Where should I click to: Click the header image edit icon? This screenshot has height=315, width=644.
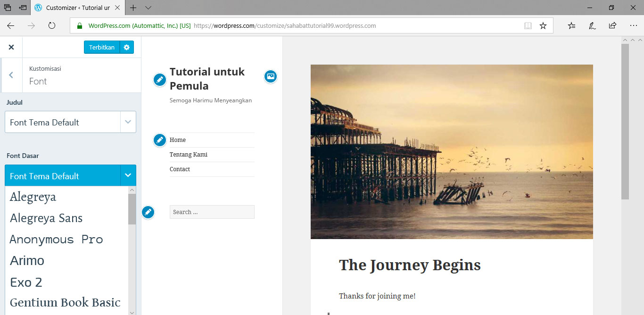[270, 76]
